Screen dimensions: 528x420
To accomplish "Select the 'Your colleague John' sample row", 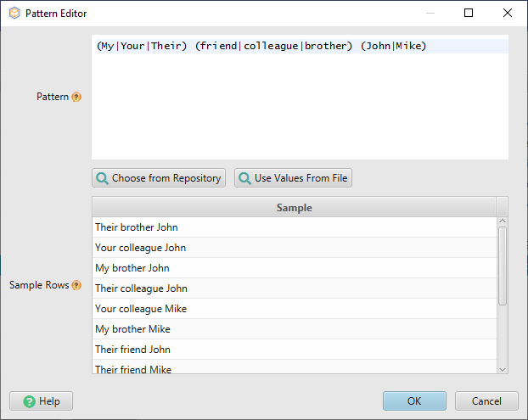I will [x=294, y=248].
